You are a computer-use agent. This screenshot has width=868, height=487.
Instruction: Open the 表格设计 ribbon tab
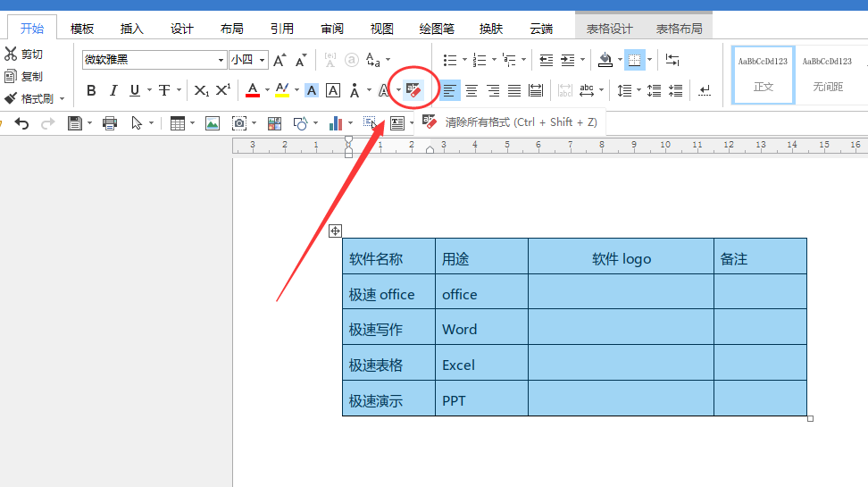coord(610,29)
